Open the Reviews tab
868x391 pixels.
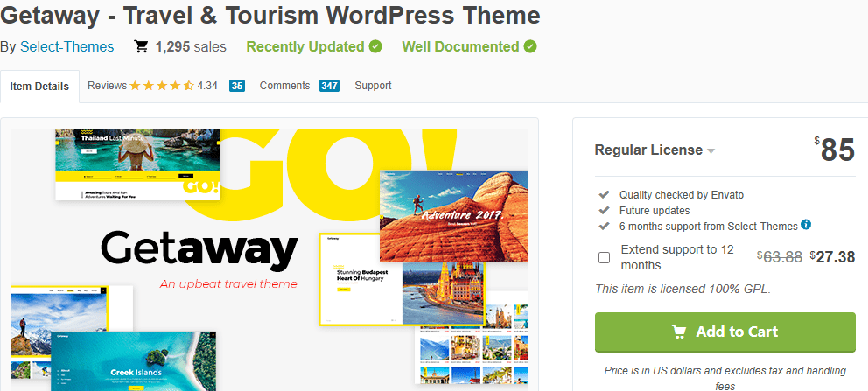pyautogui.click(x=108, y=86)
